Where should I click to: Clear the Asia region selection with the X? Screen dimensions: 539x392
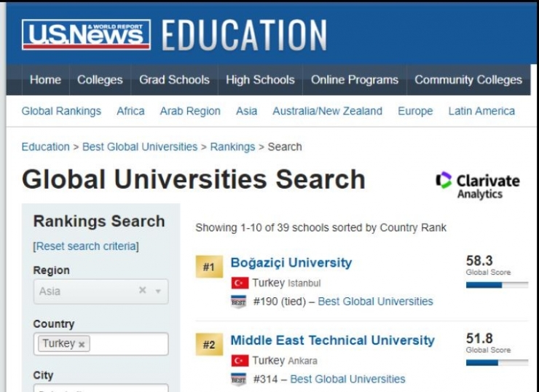click(x=143, y=290)
